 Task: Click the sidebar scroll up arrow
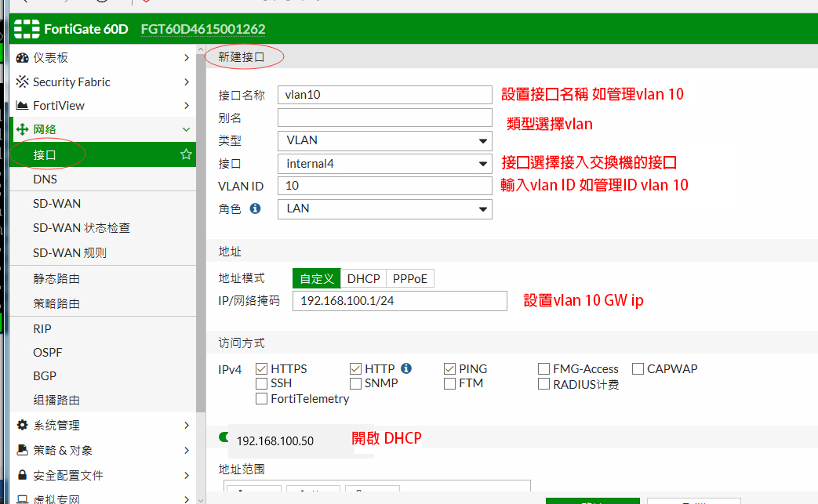pyautogui.click(x=201, y=49)
